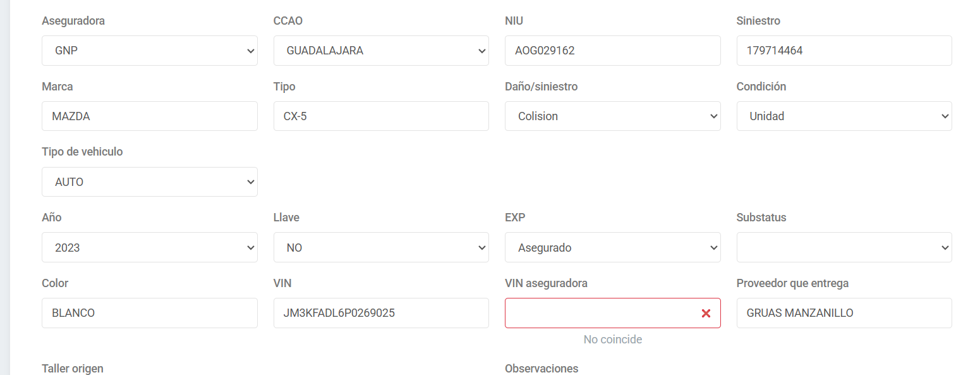Image resolution: width=980 pixels, height=375 pixels.
Task: Open the Llave dropdown showing NO
Action: (x=381, y=247)
